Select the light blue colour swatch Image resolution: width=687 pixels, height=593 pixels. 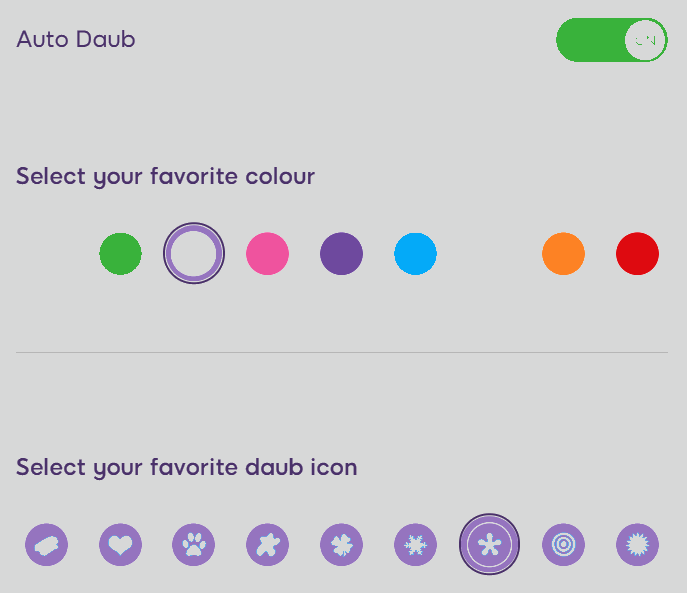pos(415,254)
